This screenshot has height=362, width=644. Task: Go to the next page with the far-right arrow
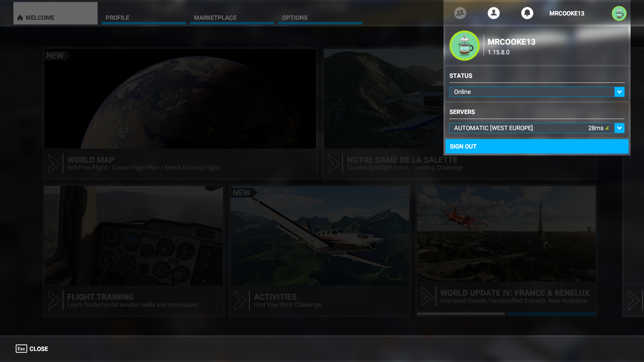tap(634, 300)
